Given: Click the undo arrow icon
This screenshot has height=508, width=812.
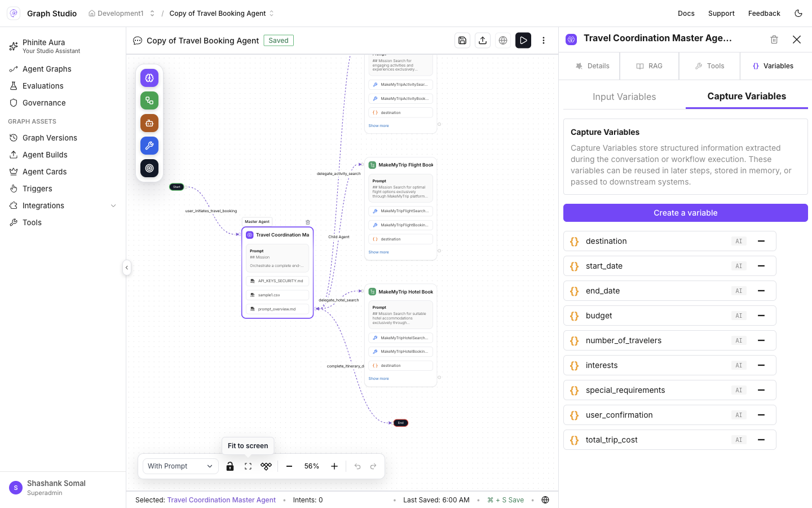Looking at the screenshot, I should tap(358, 466).
